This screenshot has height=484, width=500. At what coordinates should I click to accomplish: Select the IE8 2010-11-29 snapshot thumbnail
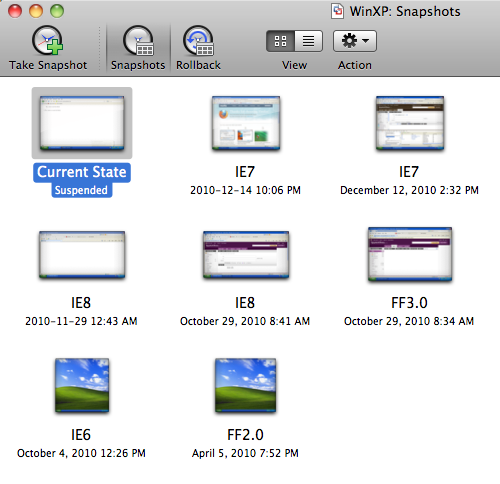[82, 255]
